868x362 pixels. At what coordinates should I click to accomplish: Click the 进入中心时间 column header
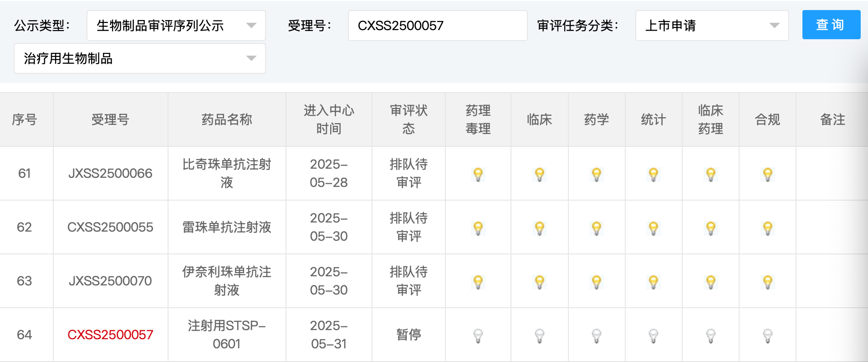[x=329, y=119]
